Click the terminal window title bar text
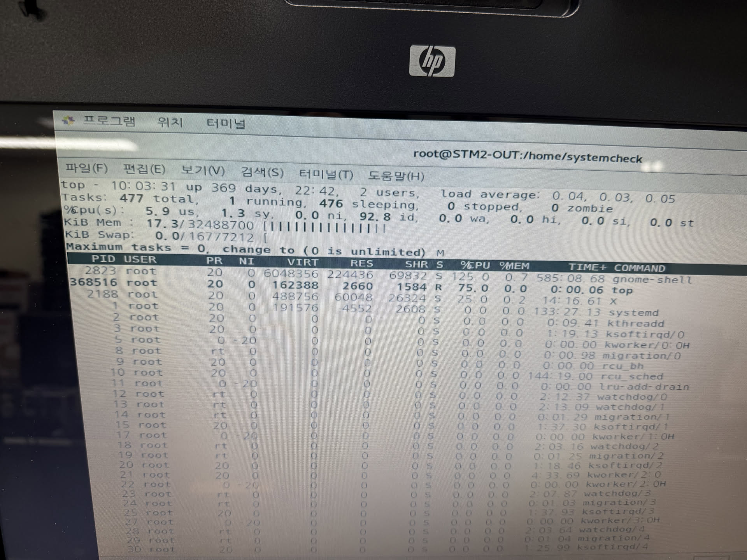This screenshot has width=747, height=560. [x=527, y=156]
